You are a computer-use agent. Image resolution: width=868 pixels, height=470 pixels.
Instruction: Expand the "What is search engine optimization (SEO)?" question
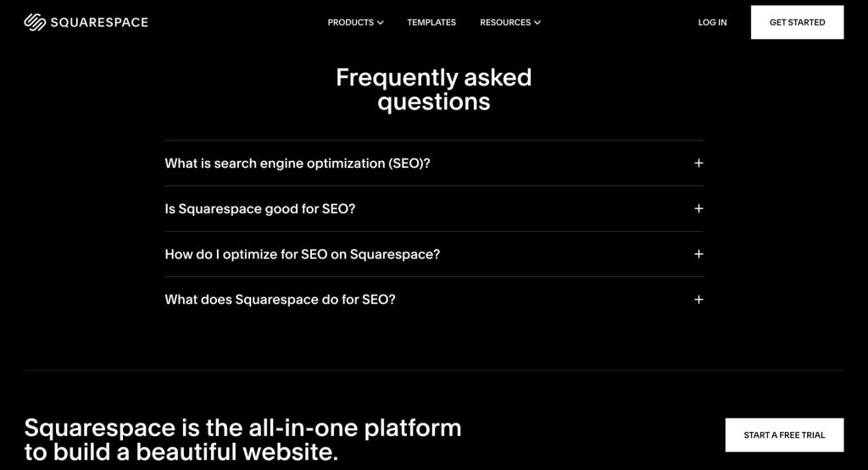coord(298,163)
